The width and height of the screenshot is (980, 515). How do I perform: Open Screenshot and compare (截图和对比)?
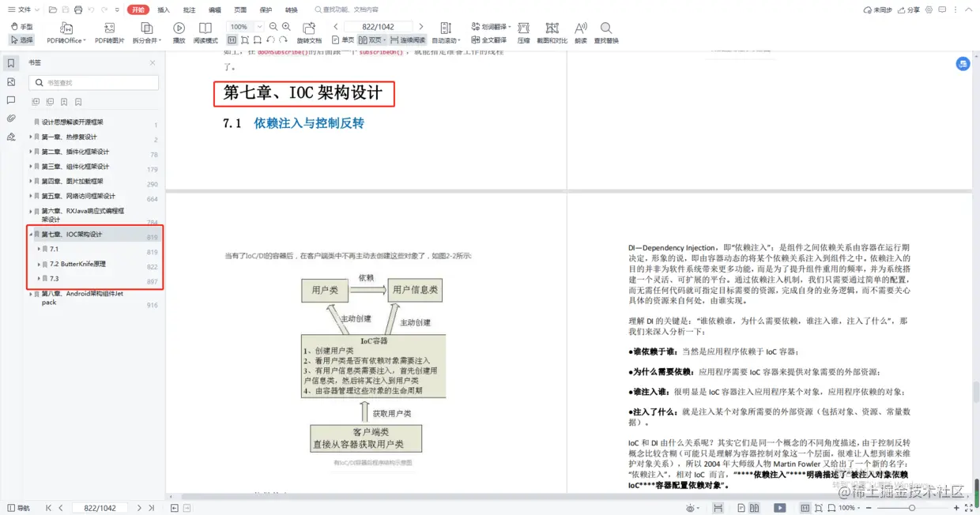(552, 33)
